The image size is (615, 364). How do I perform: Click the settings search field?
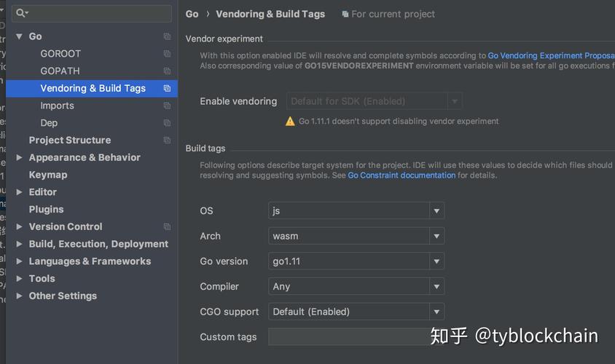click(x=92, y=13)
